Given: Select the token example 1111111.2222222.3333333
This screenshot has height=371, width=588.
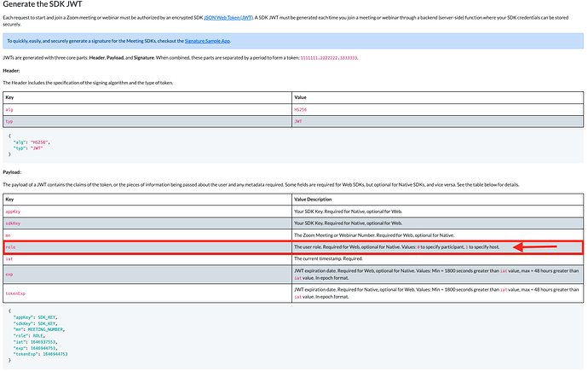Looking at the screenshot, I should (x=329, y=58).
